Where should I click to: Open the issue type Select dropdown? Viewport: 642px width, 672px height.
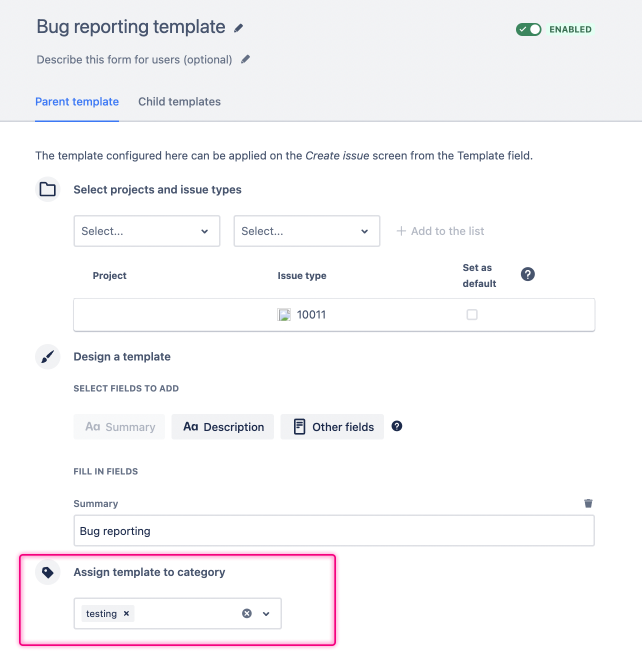click(306, 231)
